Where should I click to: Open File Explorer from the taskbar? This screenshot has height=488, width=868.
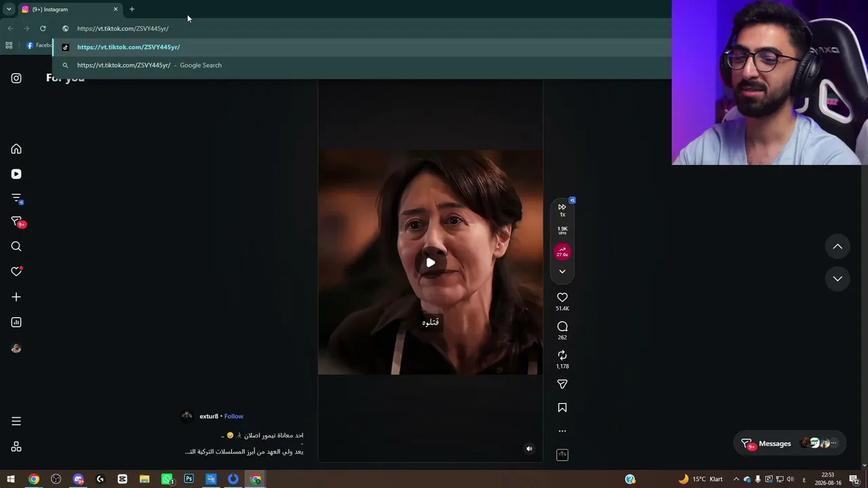[144, 479]
